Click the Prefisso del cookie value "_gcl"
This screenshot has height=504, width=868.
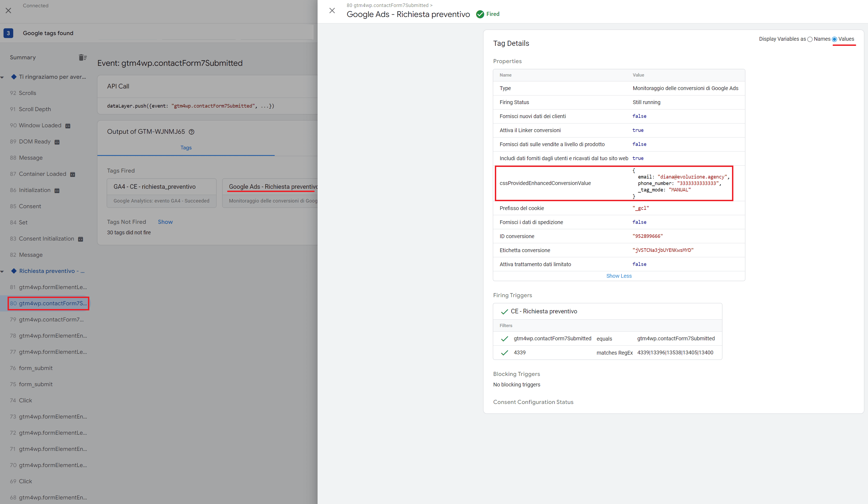[x=641, y=208]
